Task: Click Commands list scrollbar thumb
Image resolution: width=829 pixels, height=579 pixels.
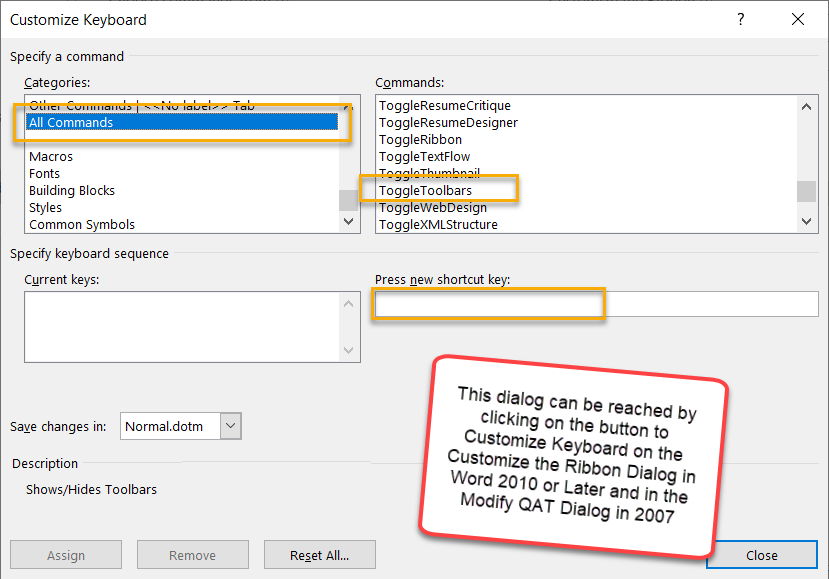Action: pyautogui.click(x=806, y=191)
